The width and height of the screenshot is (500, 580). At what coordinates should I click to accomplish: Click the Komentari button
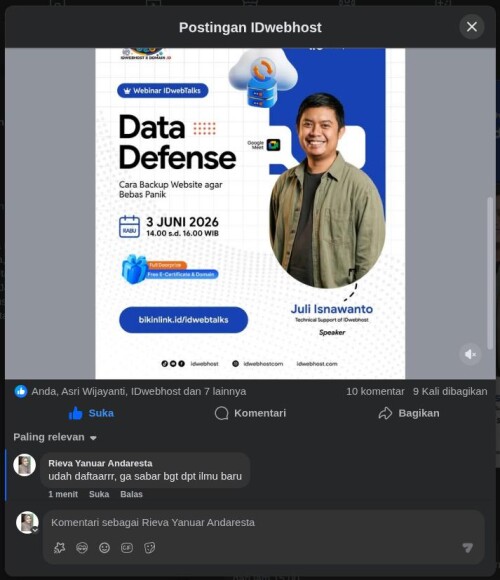[x=250, y=413]
